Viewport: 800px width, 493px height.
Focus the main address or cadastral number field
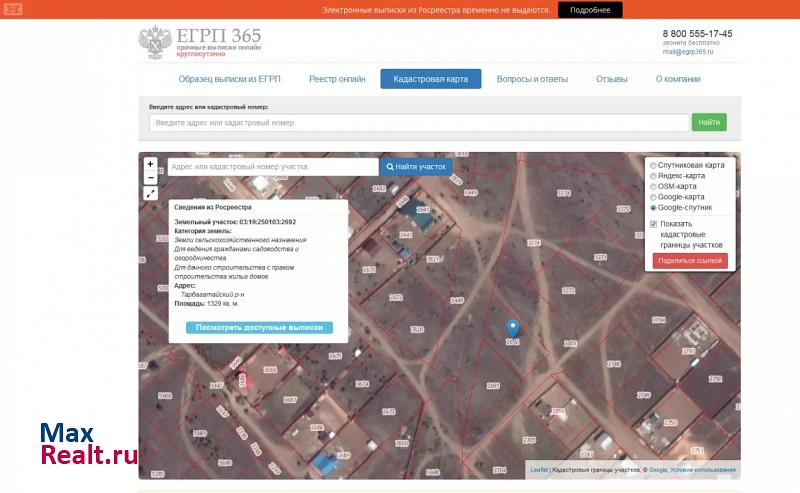pyautogui.click(x=419, y=122)
